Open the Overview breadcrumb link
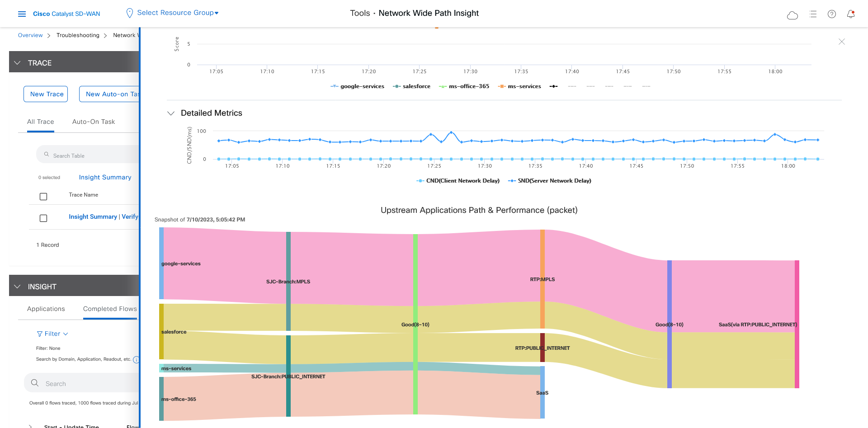 point(30,35)
